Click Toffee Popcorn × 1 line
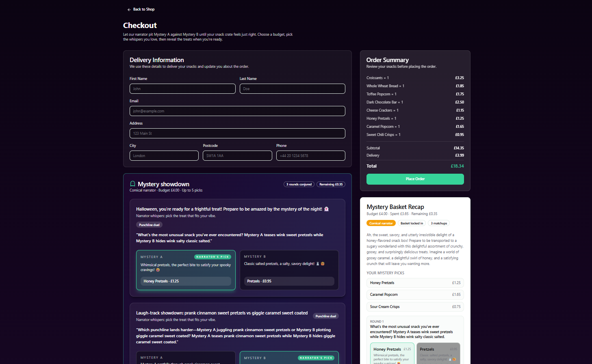 coord(415,94)
